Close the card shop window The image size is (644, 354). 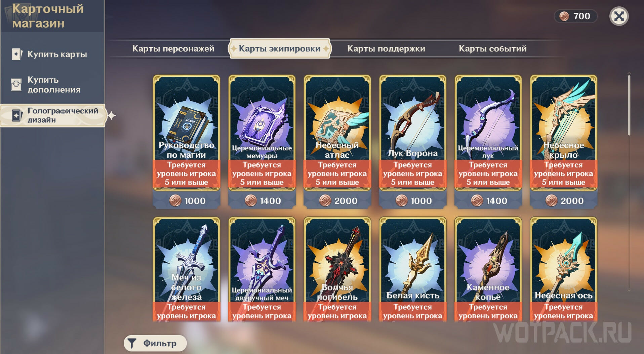619,16
